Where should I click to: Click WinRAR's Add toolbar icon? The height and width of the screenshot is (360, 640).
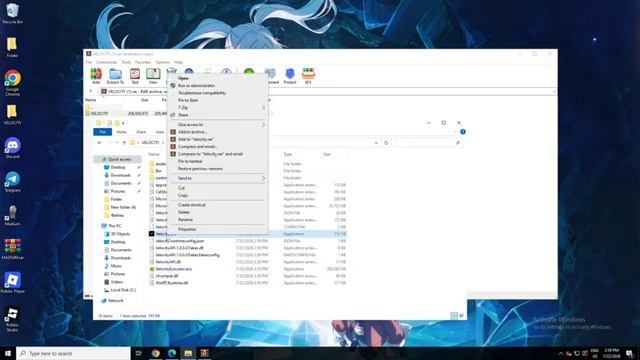(96, 76)
